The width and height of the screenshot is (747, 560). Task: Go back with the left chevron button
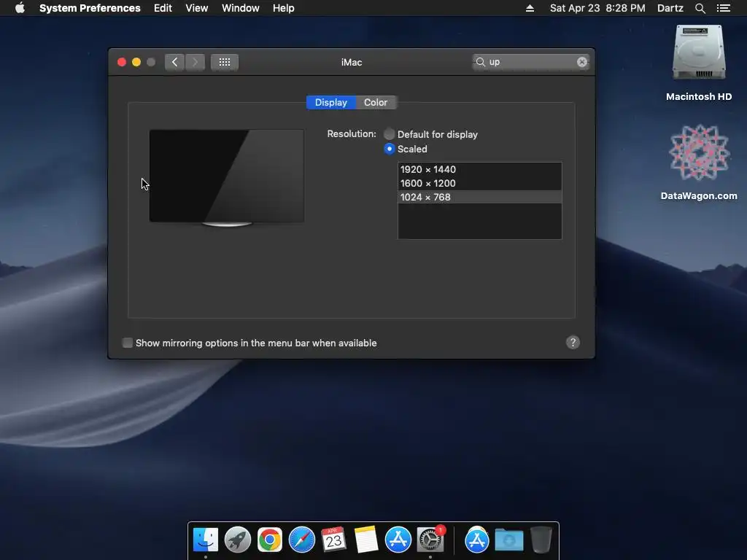[175, 62]
